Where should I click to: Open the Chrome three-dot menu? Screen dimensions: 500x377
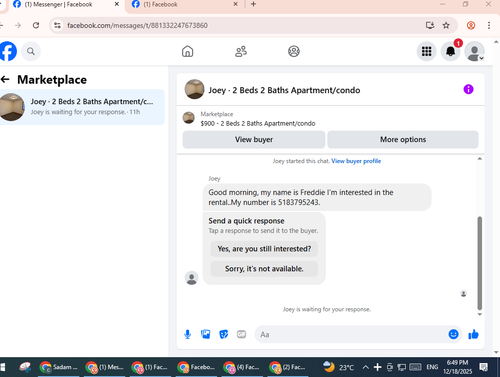489,25
